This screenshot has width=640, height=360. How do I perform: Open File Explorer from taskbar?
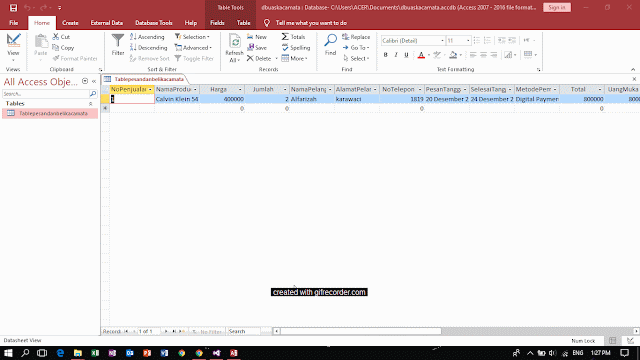pos(78,353)
